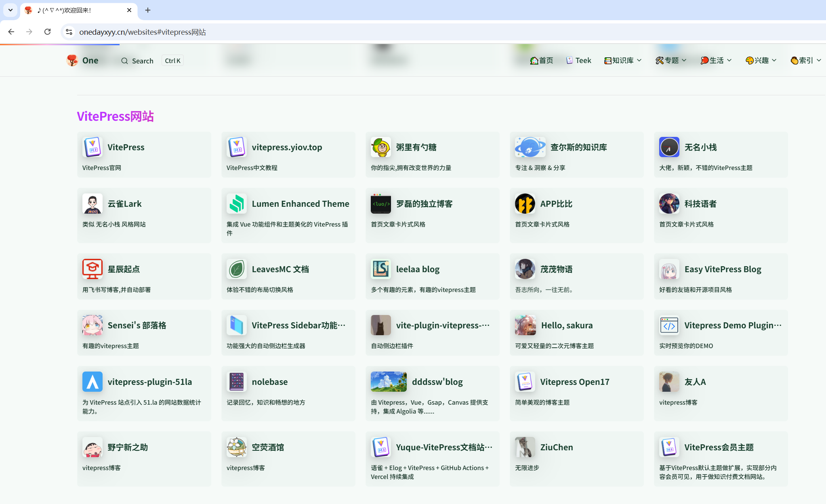Open a new browser tab
This screenshot has width=826, height=504.
[x=148, y=10]
